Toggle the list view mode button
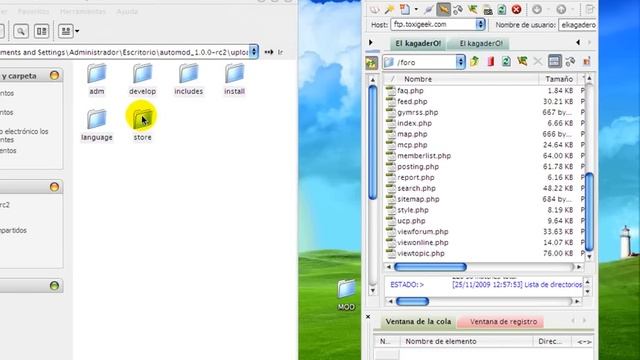640x360 pixels. point(554,62)
